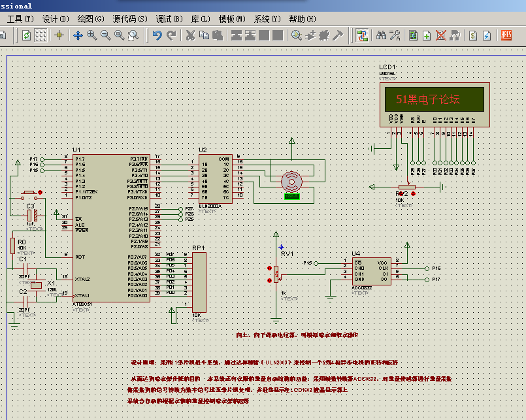The height and width of the screenshot is (420, 526).
Task: Select the U2 ULN2003A driver chip
Action: (216, 178)
